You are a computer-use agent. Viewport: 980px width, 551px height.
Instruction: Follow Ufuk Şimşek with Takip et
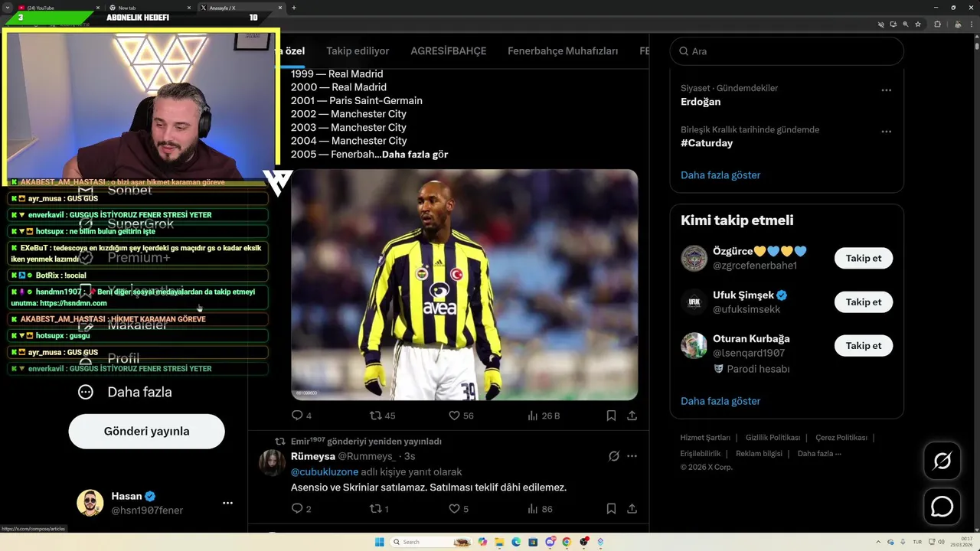point(864,302)
